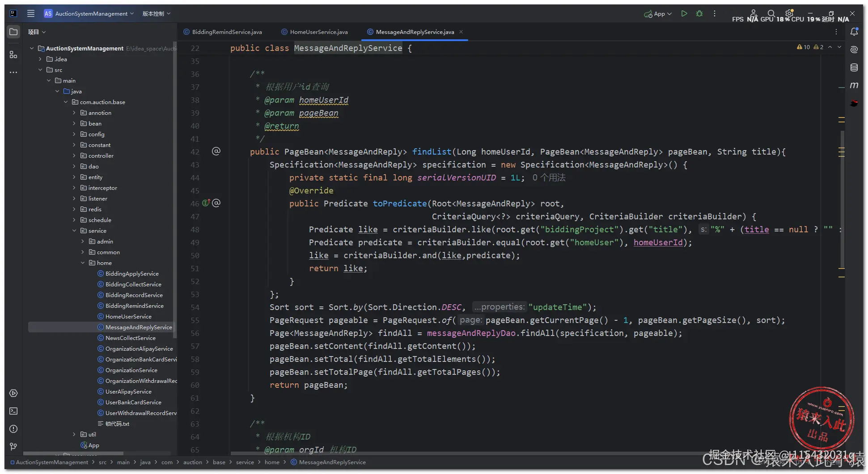Screen dimensions: 868x474
Task: Click AuctionSystemManagement in breadcrumb bar
Action: click(x=49, y=462)
